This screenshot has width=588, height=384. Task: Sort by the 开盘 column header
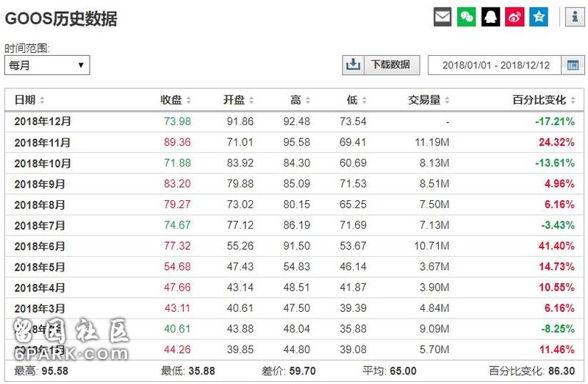point(238,100)
